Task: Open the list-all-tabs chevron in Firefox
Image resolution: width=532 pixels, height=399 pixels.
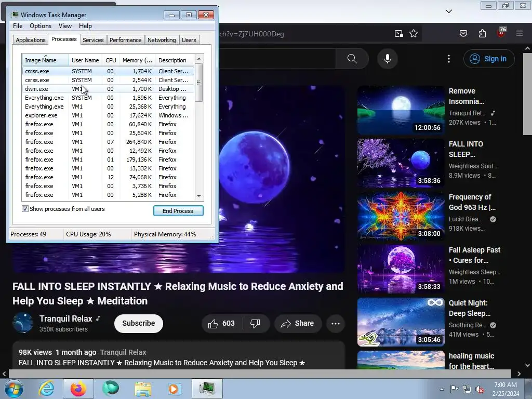Action: point(448,11)
